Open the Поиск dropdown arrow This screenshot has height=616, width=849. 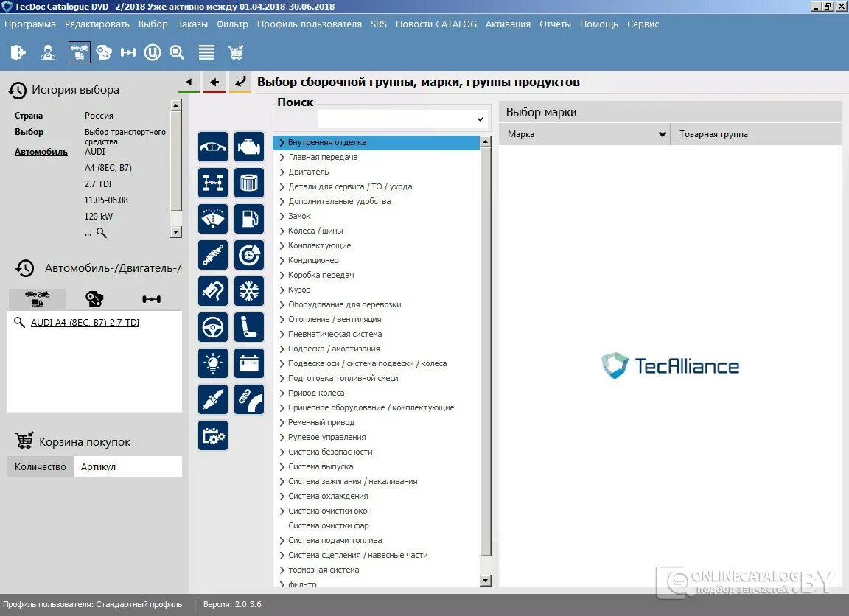pyautogui.click(x=480, y=119)
